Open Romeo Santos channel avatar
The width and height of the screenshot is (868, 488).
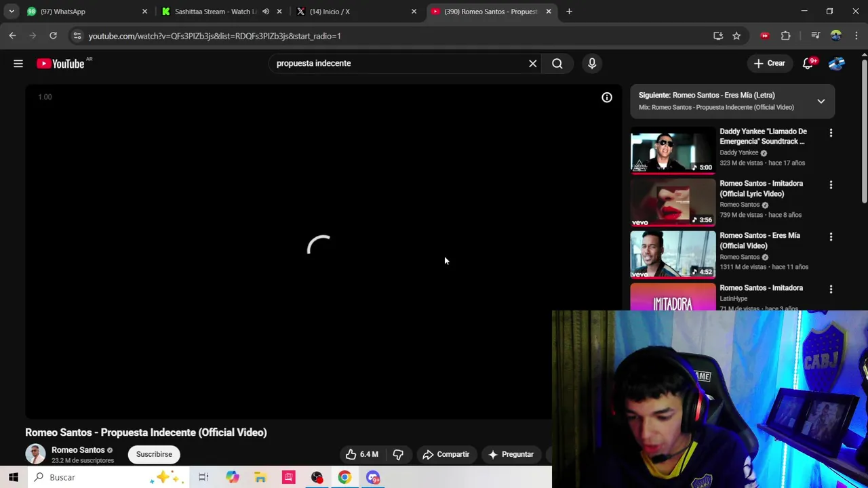coord(35,454)
